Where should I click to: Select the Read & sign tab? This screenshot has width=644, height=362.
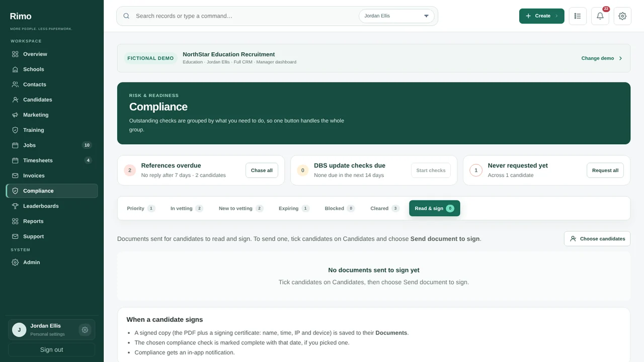coord(435,208)
